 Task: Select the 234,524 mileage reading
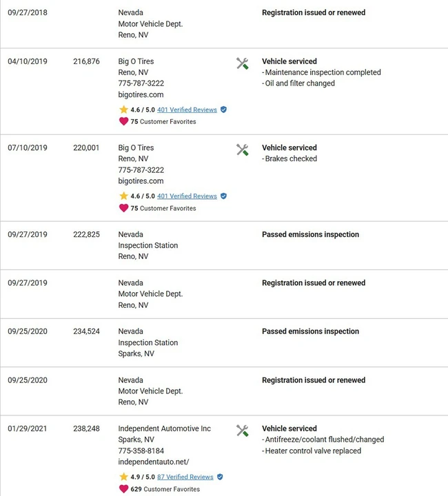[x=86, y=331]
